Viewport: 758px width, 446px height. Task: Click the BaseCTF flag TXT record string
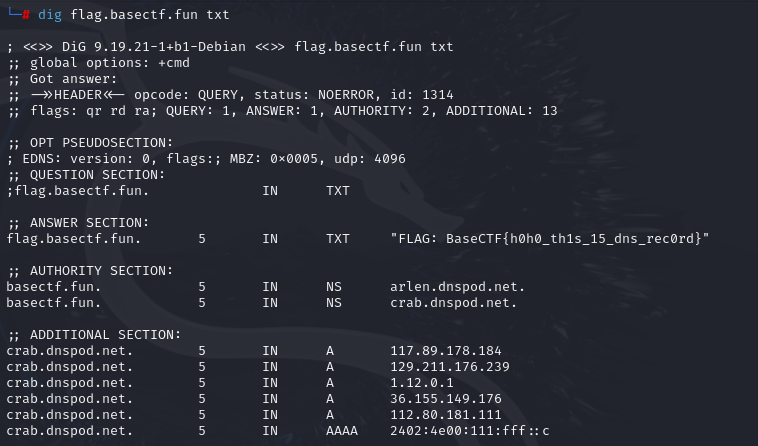(550, 239)
